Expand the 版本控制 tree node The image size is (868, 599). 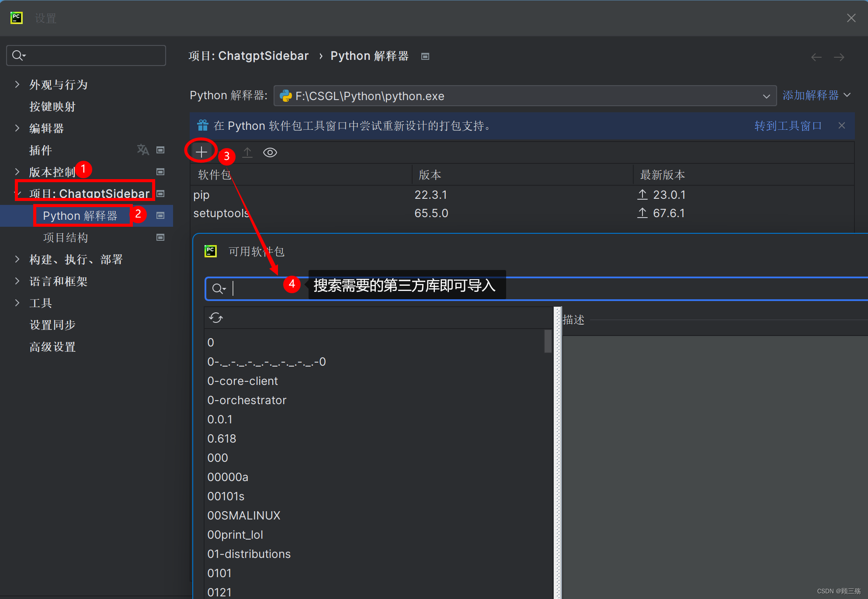tap(17, 172)
